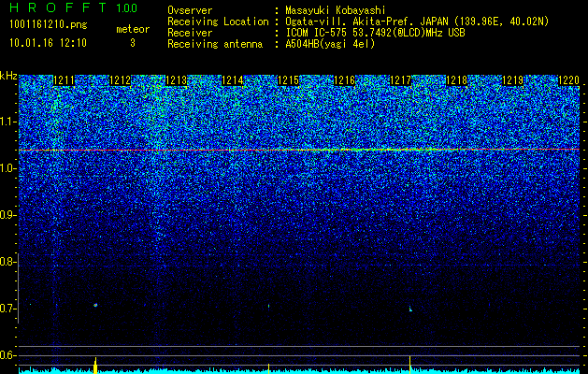The width and height of the screenshot is (588, 374).
Task: Select the filename 1001161210.png
Action: tap(49, 25)
